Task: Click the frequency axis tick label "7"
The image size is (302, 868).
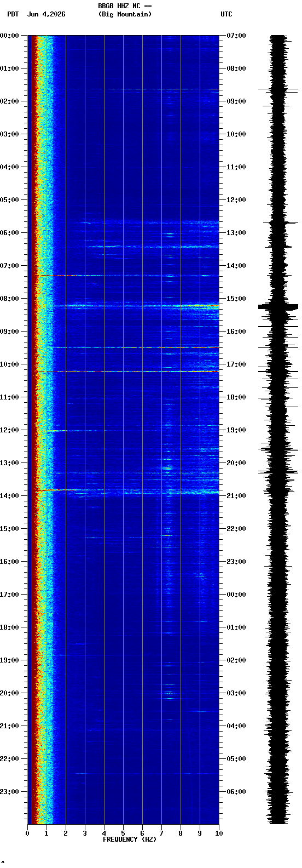Action: coord(161,833)
